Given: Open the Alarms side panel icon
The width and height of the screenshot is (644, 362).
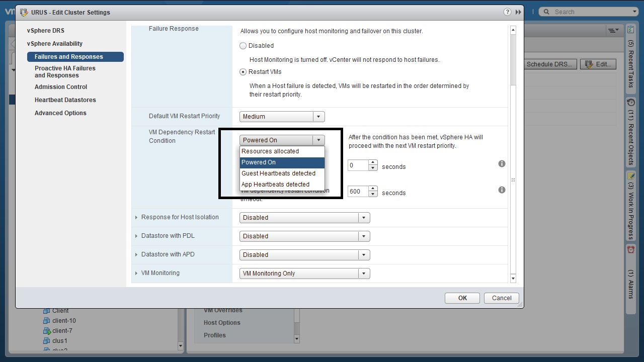Looking at the screenshot, I should click(x=631, y=249).
